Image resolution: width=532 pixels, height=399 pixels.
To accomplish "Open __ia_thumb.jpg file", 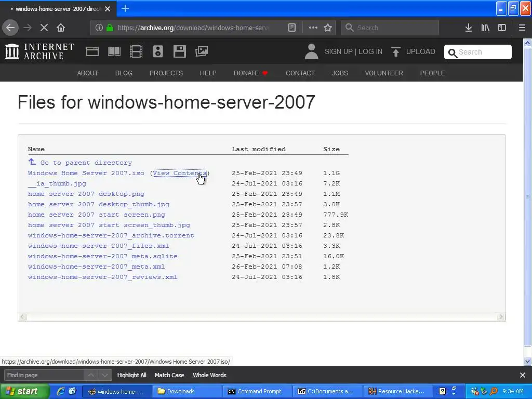I will tap(57, 183).
